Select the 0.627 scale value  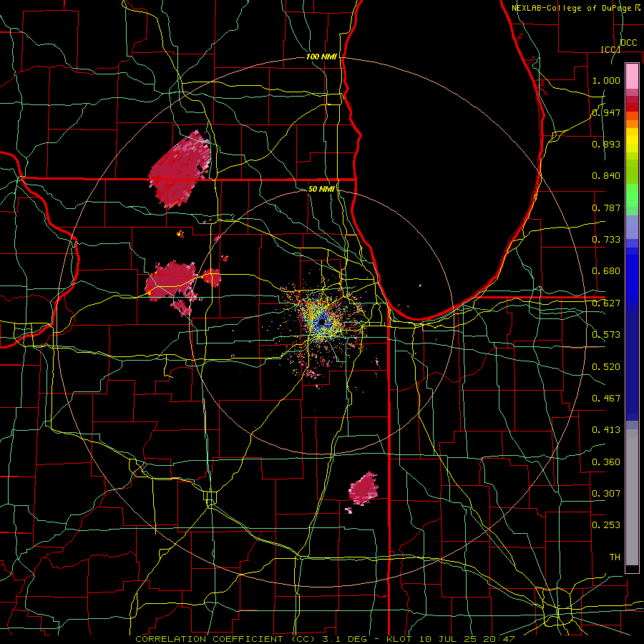point(606,303)
